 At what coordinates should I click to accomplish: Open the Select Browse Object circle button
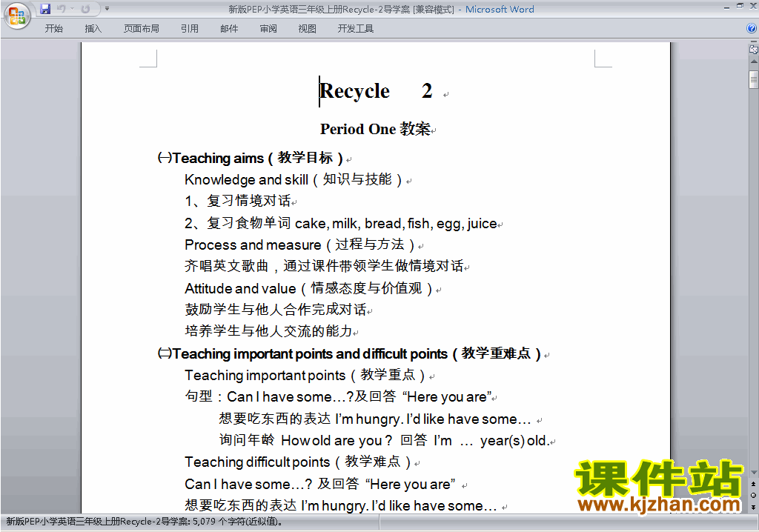[753, 495]
